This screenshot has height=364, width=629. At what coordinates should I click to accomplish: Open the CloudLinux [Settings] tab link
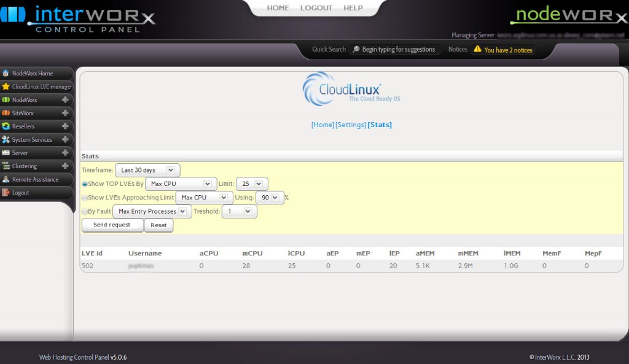351,125
